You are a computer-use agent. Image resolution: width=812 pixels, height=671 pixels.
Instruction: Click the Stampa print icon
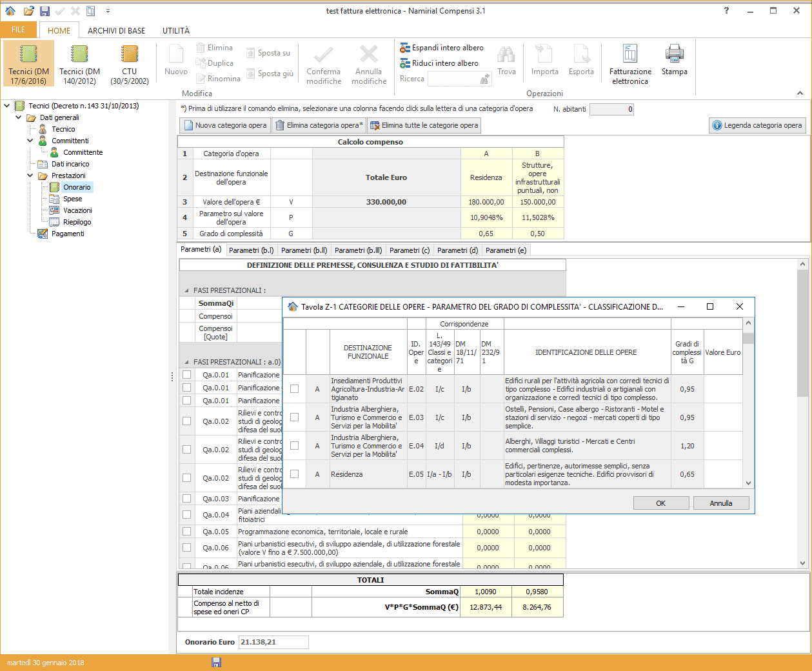(x=674, y=63)
